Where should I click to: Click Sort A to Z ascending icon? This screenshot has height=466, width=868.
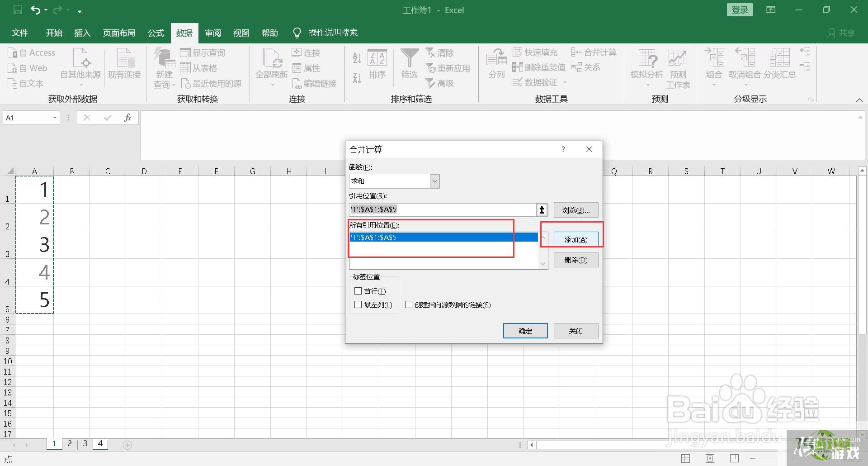click(x=357, y=57)
